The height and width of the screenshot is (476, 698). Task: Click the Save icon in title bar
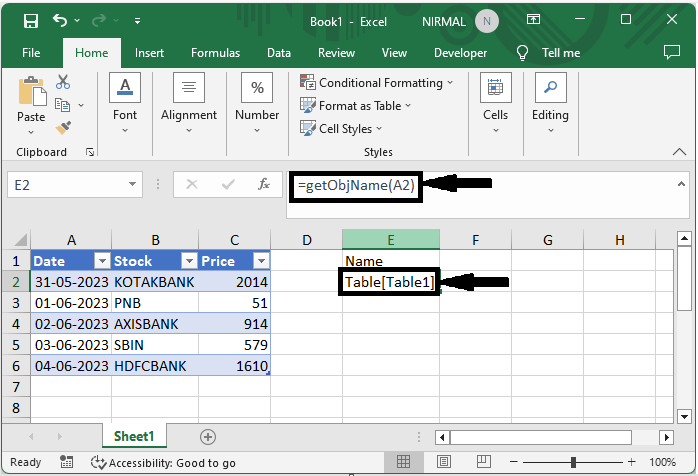tap(31, 21)
